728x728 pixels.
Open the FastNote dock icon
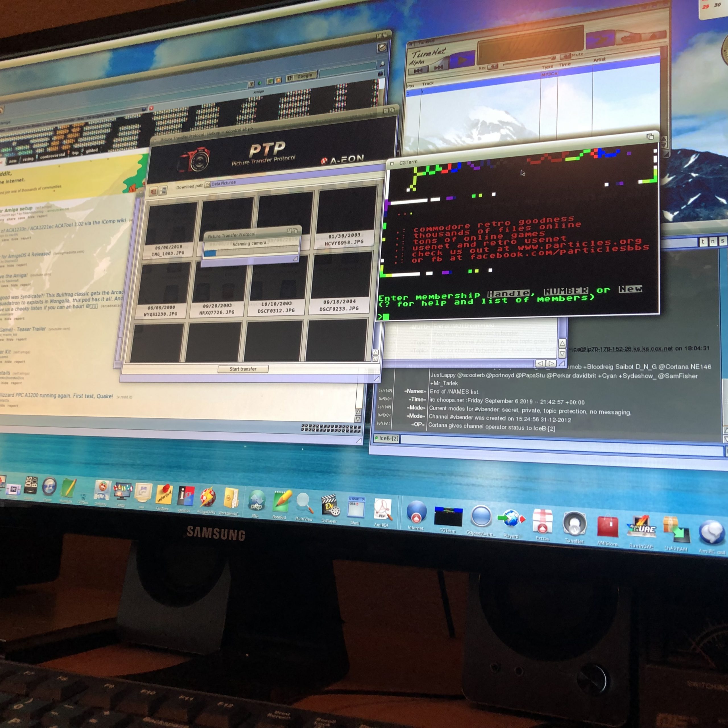pos(164,494)
